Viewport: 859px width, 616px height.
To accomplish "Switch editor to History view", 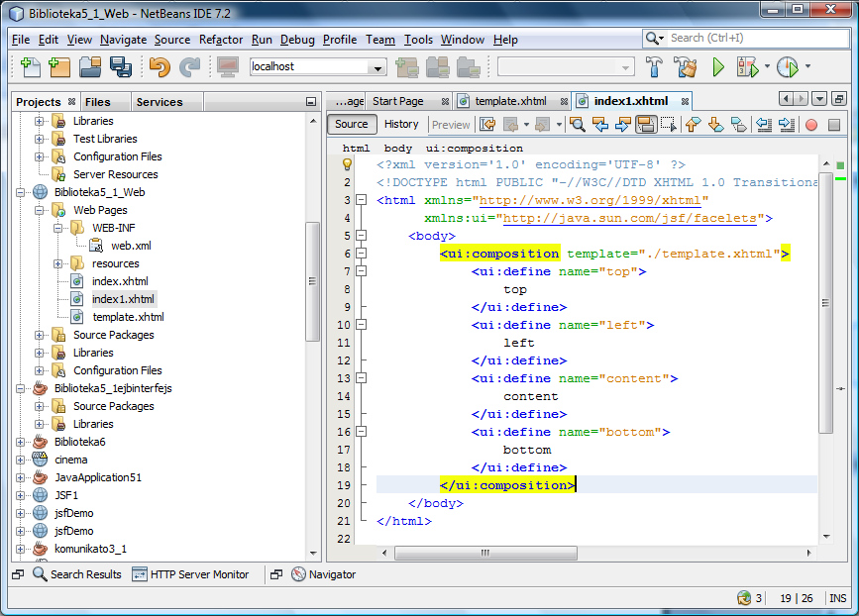I will 401,125.
